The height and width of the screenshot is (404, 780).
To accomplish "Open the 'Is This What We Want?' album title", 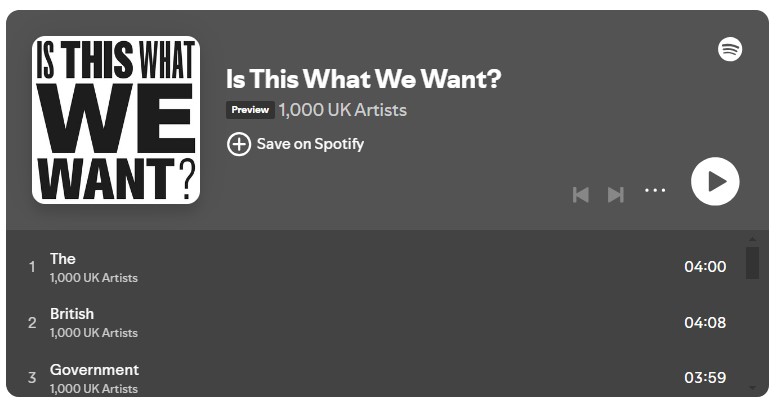I will click(363, 79).
